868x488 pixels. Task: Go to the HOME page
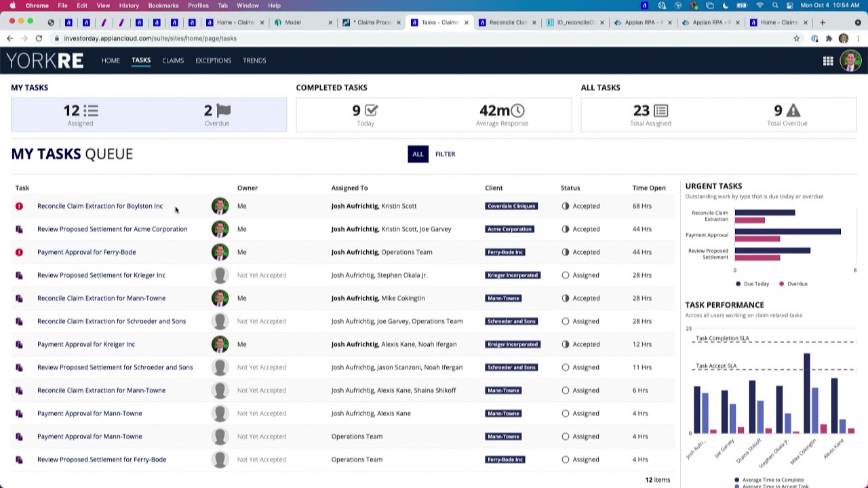pos(111,60)
